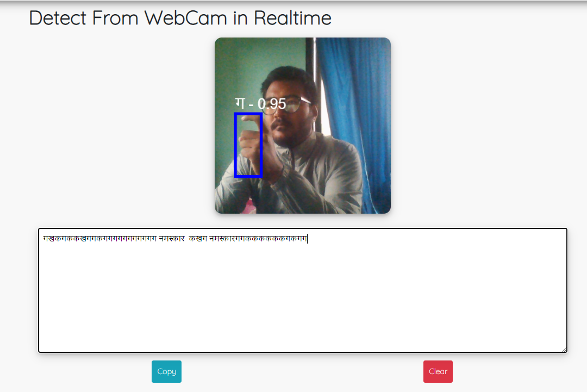
Task: Click the 'कखग' word between the spaces
Action: (x=197, y=239)
